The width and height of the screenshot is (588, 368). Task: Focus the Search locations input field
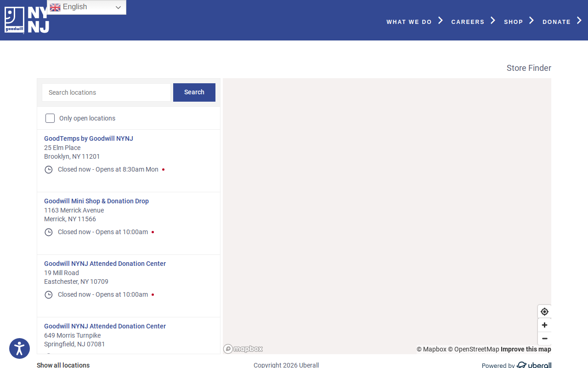point(106,92)
